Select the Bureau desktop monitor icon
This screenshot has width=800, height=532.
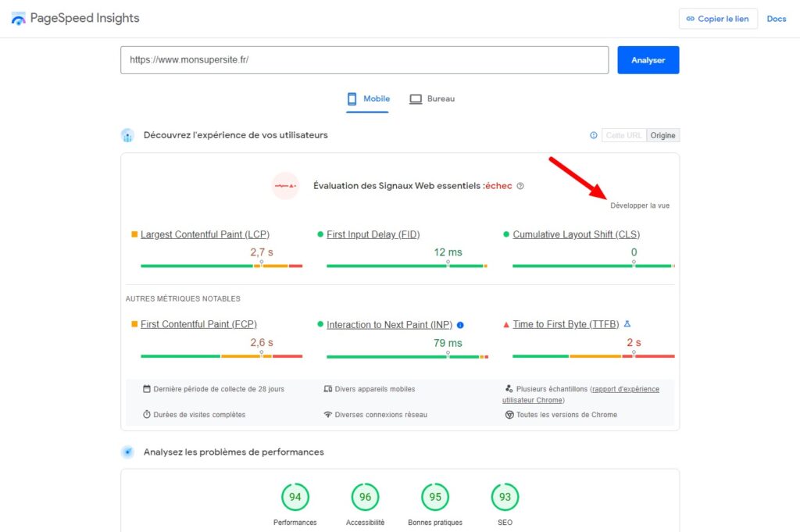[x=416, y=99]
